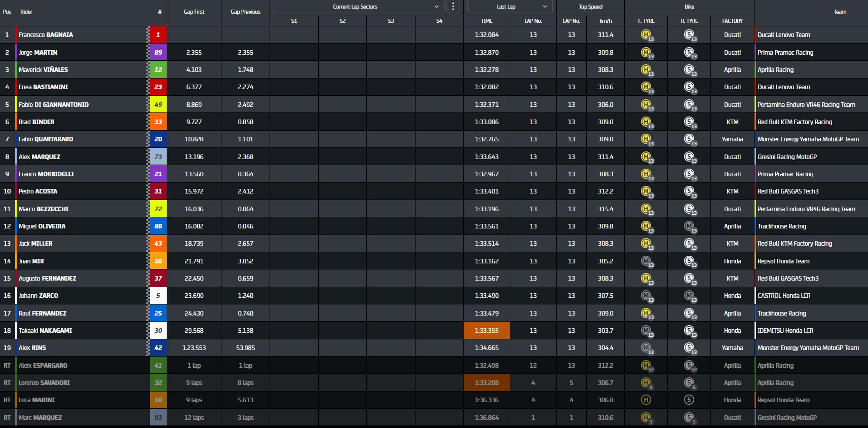Click Luca Marini's front tyre icon

click(646, 400)
